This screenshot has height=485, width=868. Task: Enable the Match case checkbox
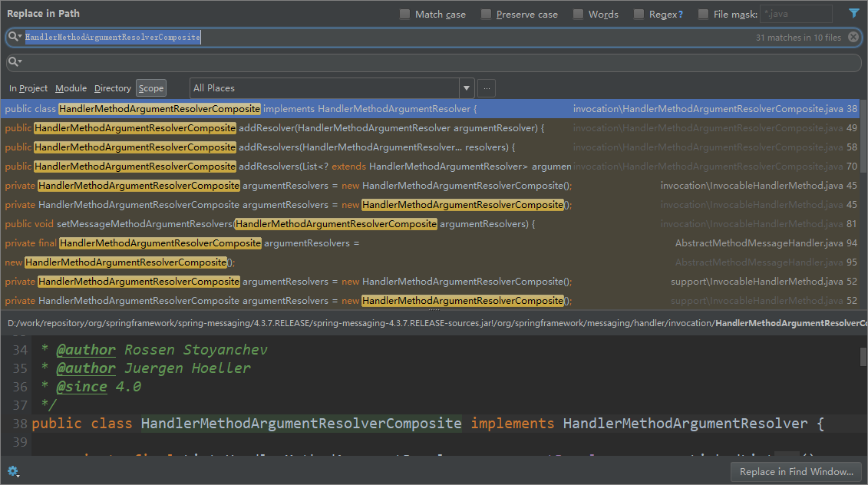405,15
